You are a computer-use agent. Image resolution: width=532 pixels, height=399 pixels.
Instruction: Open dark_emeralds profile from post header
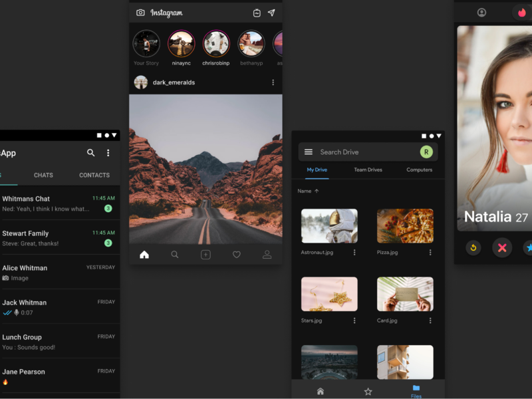click(174, 82)
